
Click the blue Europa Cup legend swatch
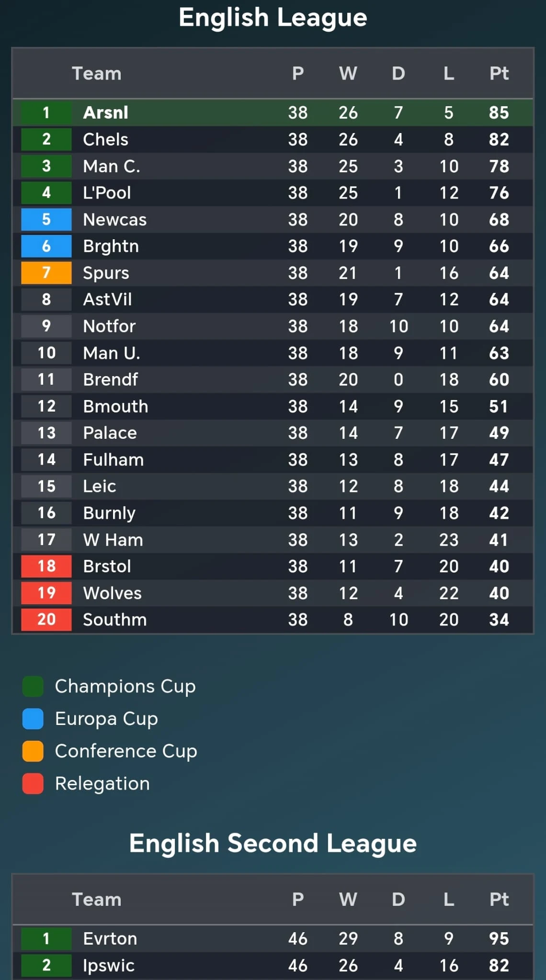(33, 719)
